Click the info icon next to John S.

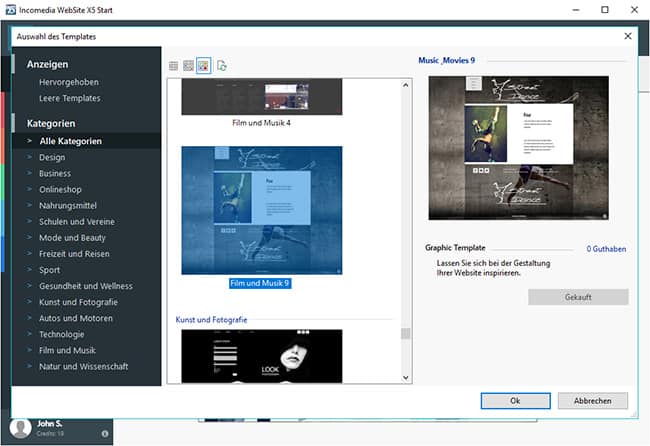(x=105, y=434)
